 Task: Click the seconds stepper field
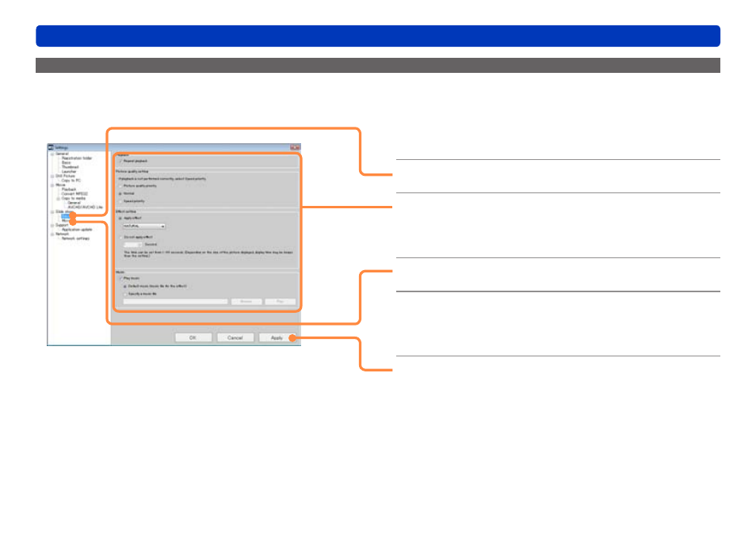point(132,245)
